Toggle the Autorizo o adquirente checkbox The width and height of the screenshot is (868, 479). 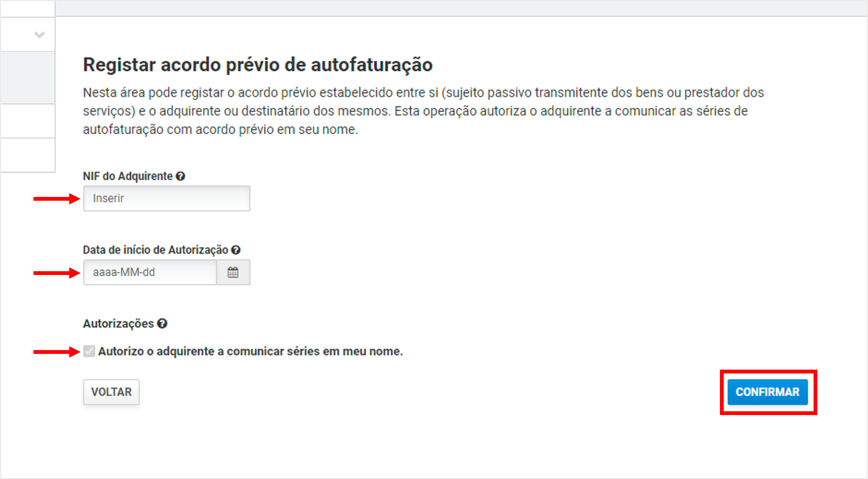[x=89, y=351]
